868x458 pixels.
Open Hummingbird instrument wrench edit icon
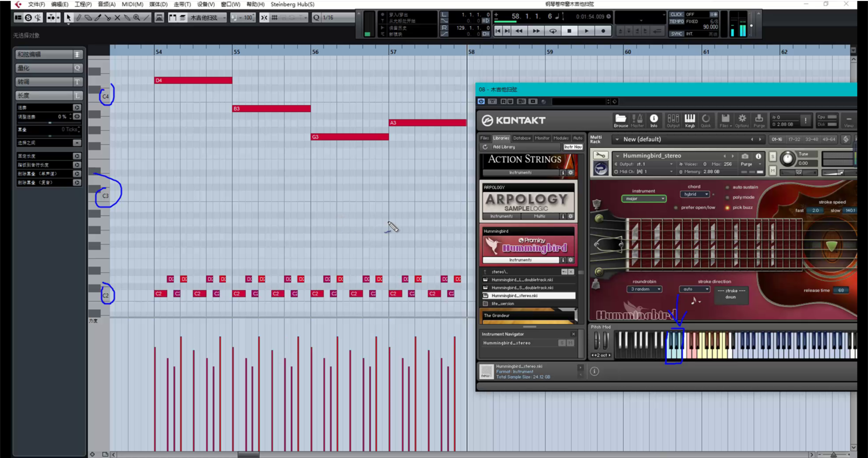point(600,156)
